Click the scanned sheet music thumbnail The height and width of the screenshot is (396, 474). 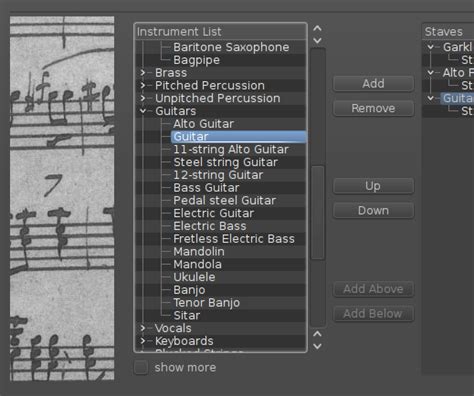pyautogui.click(x=62, y=198)
